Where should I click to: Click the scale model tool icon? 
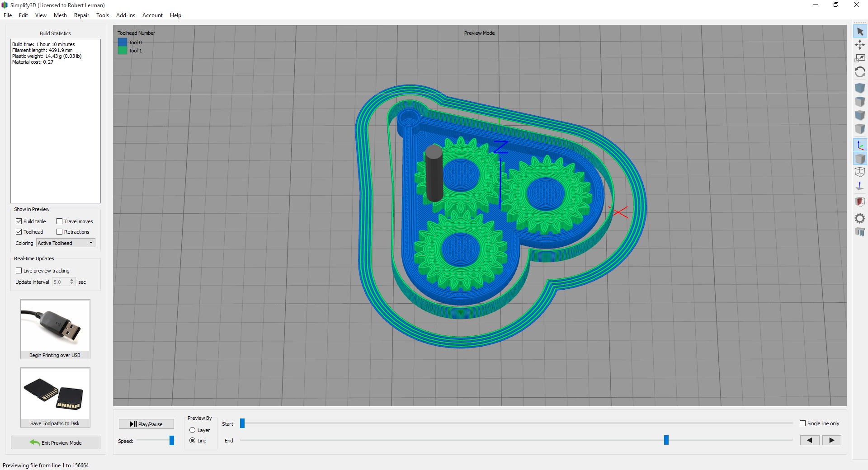pos(860,58)
